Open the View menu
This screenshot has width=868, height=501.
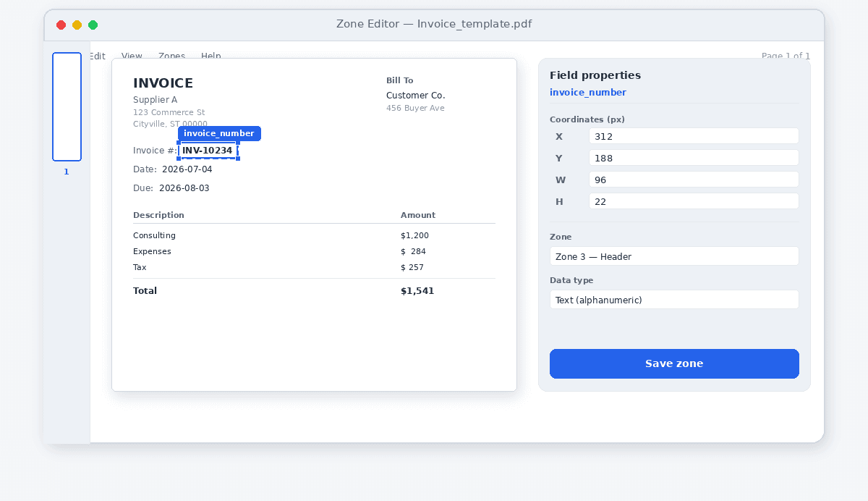[132, 56]
